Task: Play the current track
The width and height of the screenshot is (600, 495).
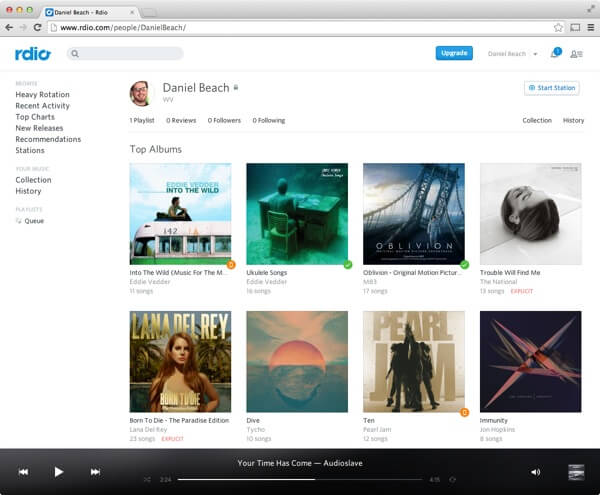Action: 58,472
